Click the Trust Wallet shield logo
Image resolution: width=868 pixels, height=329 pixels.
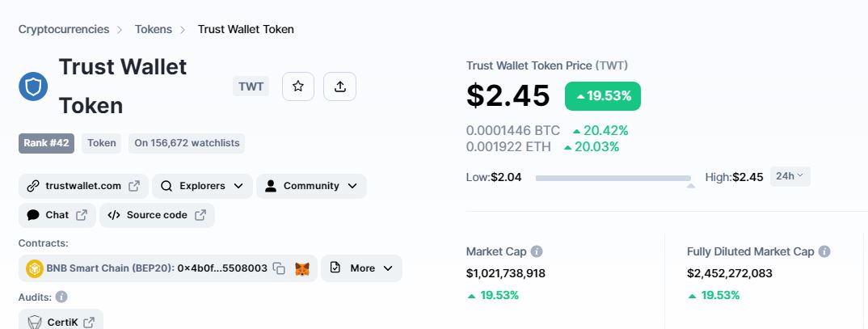(33, 86)
